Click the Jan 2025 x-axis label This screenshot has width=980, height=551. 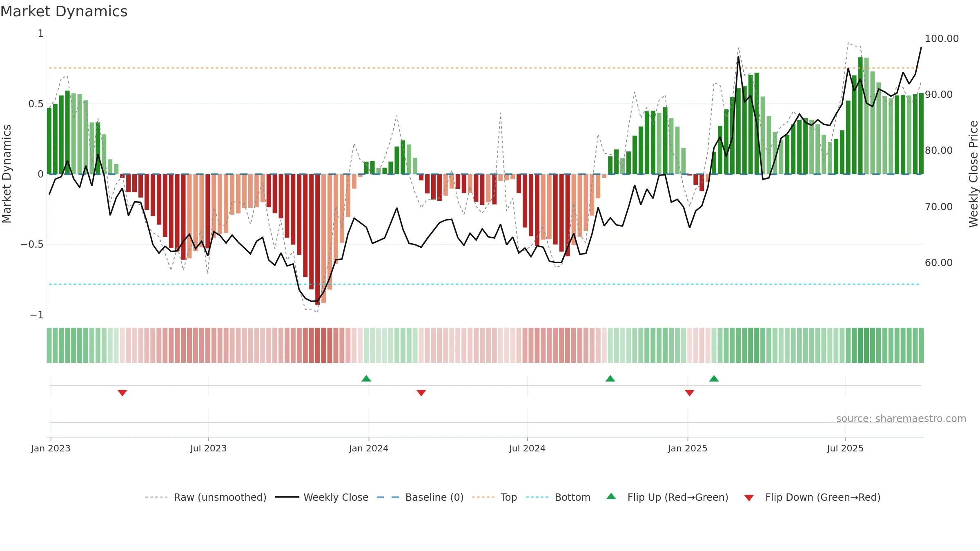coord(688,448)
